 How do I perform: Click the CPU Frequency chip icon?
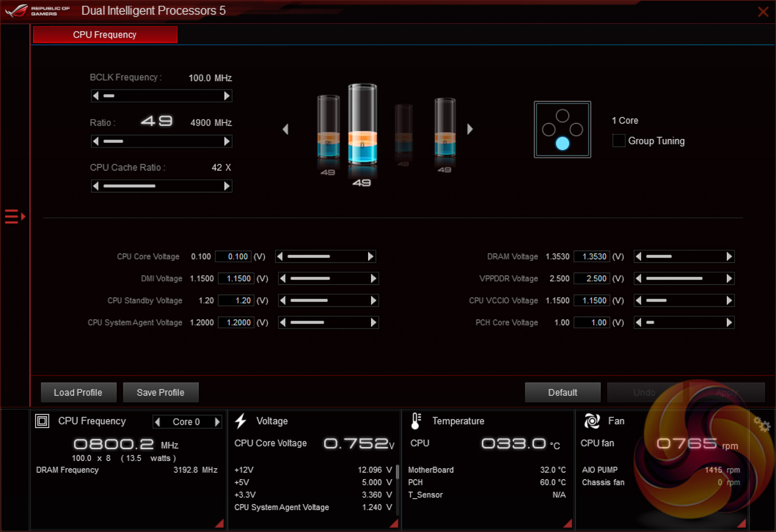pos(43,421)
